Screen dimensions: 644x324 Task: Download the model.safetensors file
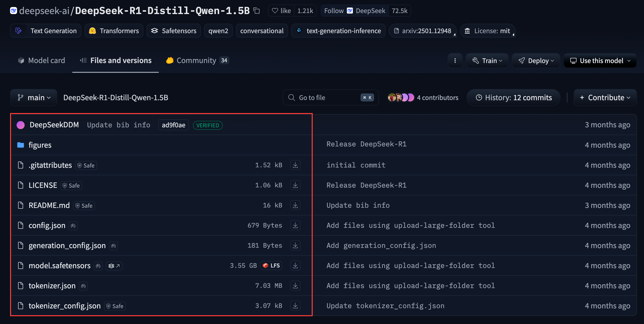pyautogui.click(x=295, y=265)
